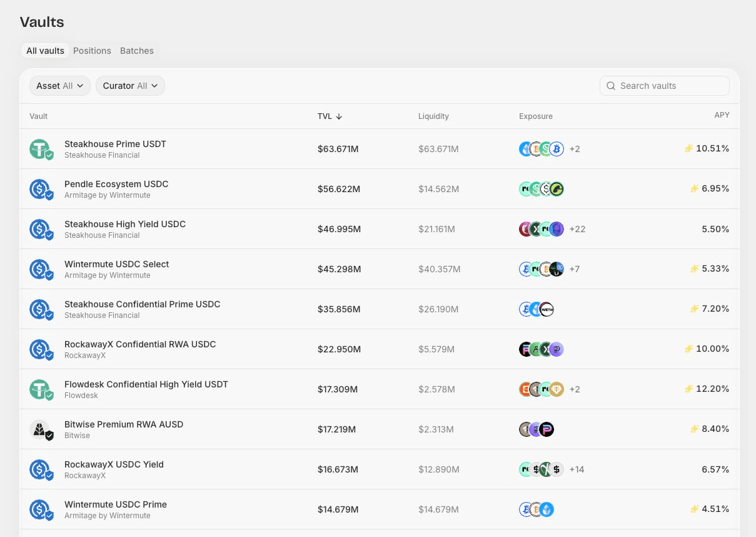Open the Curator filter dropdown
The image size is (756, 537).
[131, 86]
